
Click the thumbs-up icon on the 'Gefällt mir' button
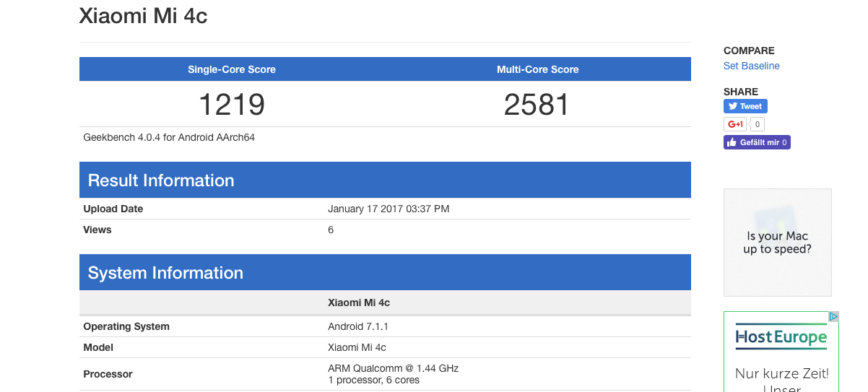[732, 142]
